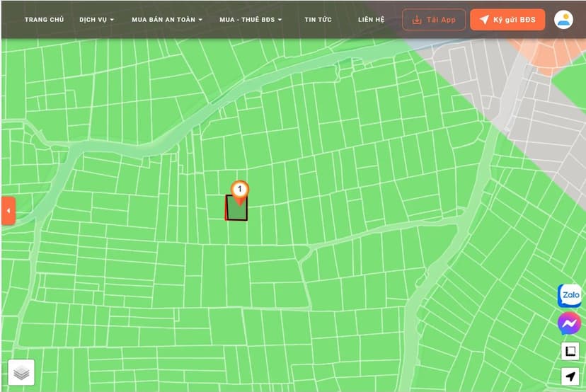Open the user profile avatar
Screen dimensions: 586x392
563,20
